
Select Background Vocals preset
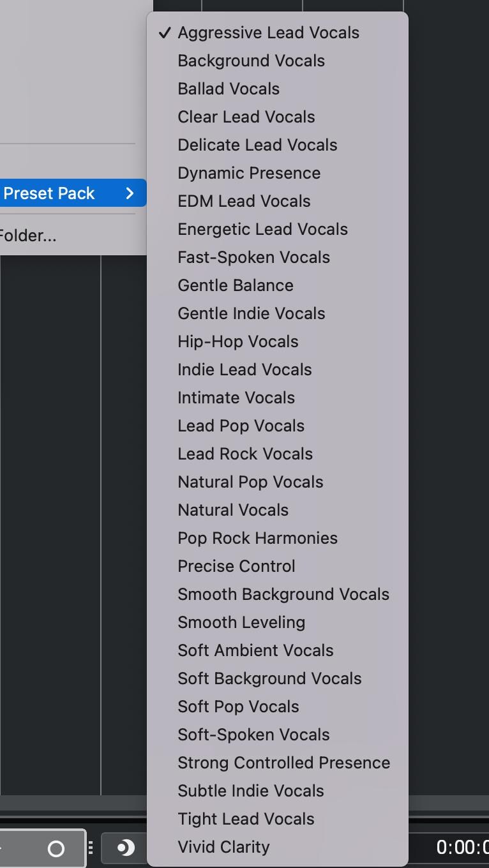(251, 61)
